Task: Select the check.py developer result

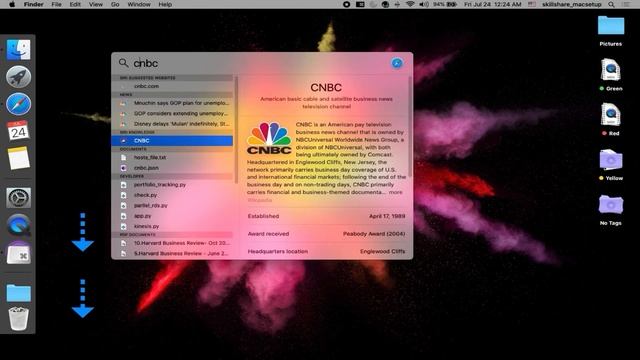Action: coord(172,195)
